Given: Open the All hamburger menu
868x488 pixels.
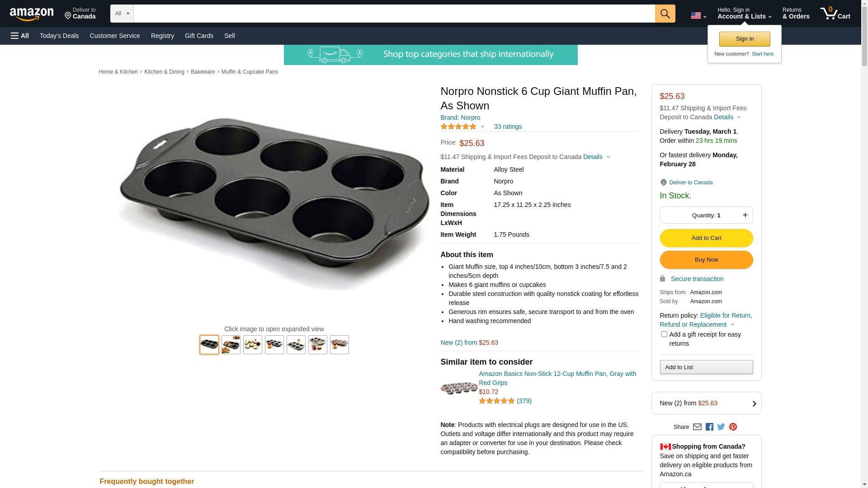Looking at the screenshot, I should click(x=20, y=36).
